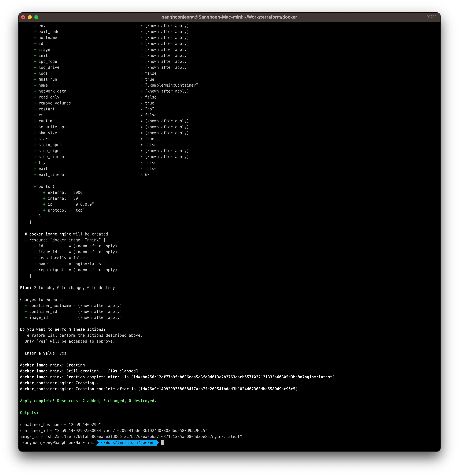Viewport: 459px width, 476px height.
Task: Click the terminal window title text
Action: (x=229, y=17)
